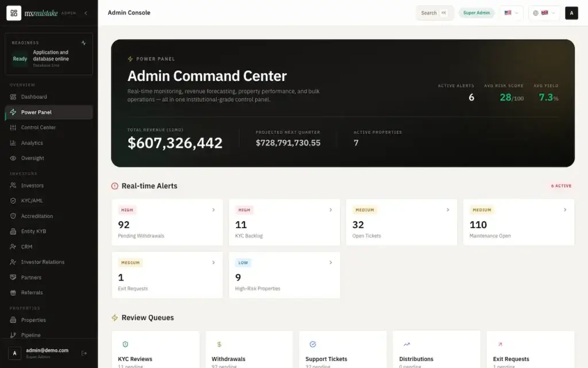
Task: Open the Pending Withdrawals alert card
Action: (x=167, y=223)
